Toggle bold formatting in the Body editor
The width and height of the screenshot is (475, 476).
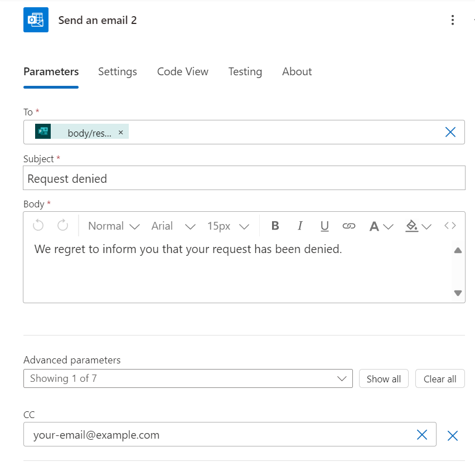click(x=275, y=225)
